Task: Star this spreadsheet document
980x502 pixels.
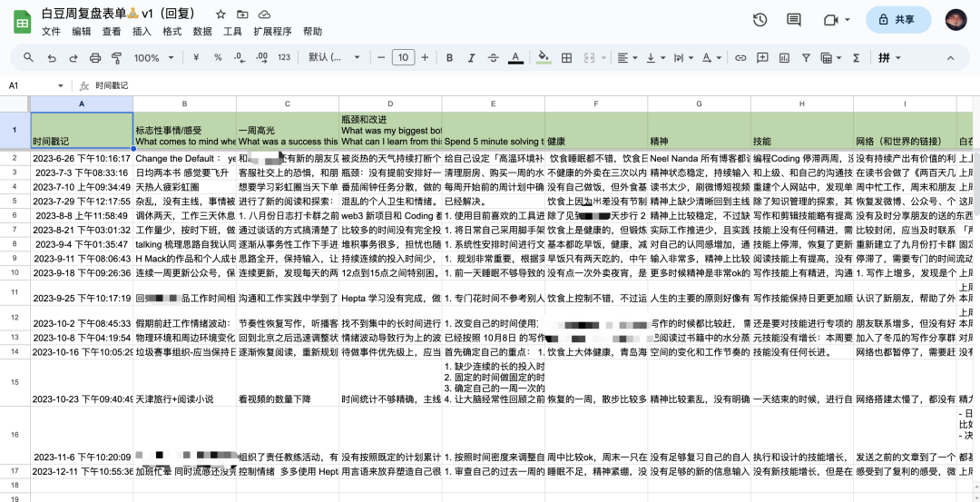Action: click(220, 15)
